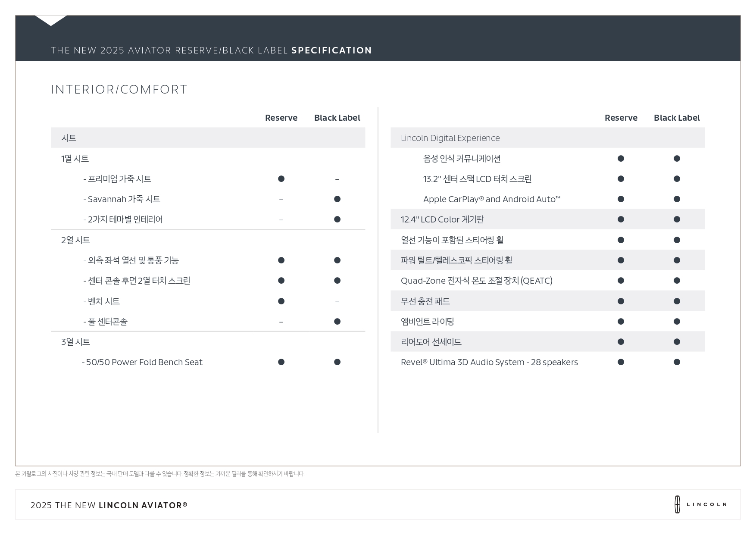This screenshot has height=535, width=756.
Task: Click the 앰비언트 라이팅 row label
Action: tap(427, 321)
